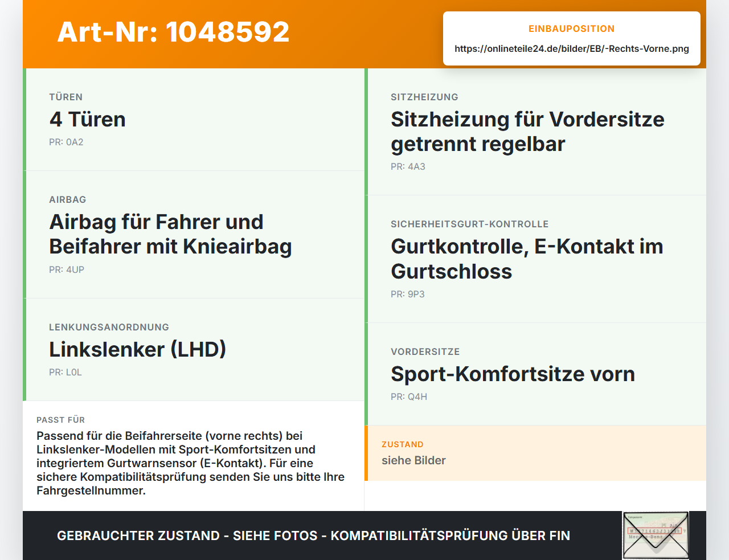Select the Art-Nr: 1048592 title

[173, 32]
